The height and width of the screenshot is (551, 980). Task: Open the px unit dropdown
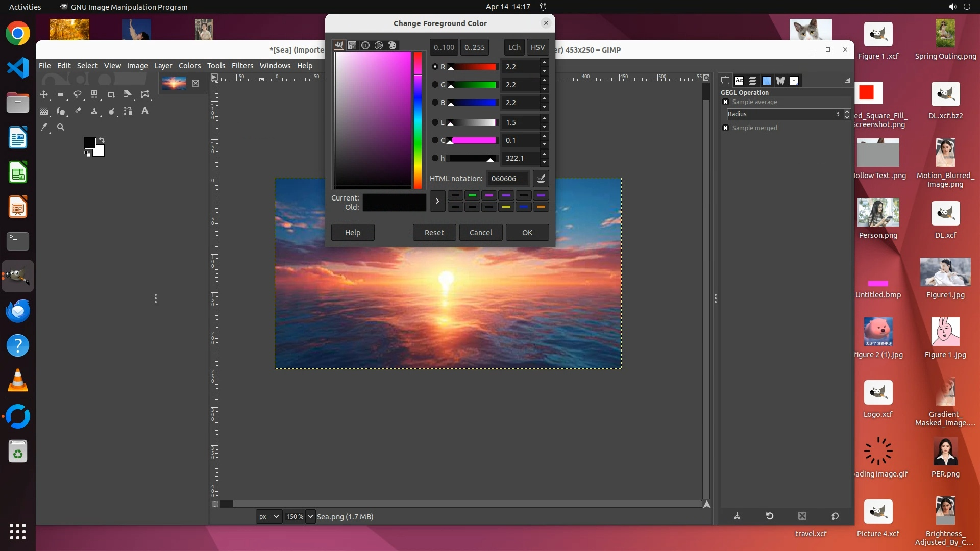pos(268,516)
